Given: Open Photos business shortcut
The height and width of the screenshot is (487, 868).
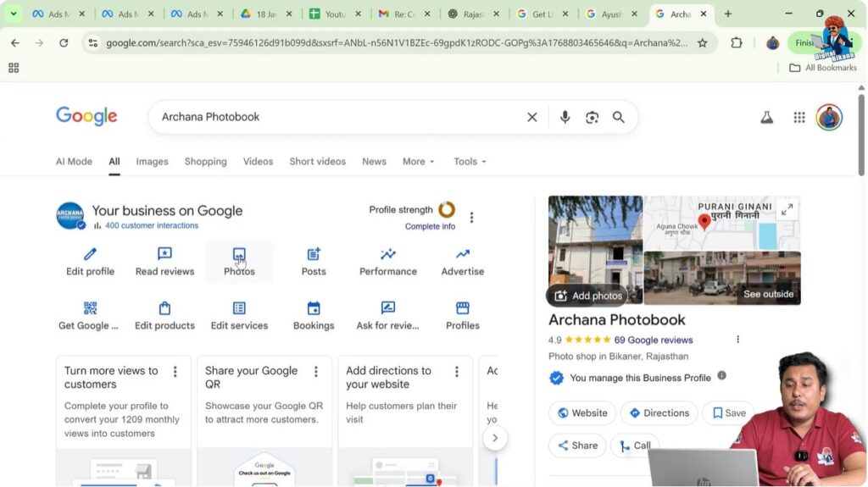Looking at the screenshot, I should click(239, 262).
